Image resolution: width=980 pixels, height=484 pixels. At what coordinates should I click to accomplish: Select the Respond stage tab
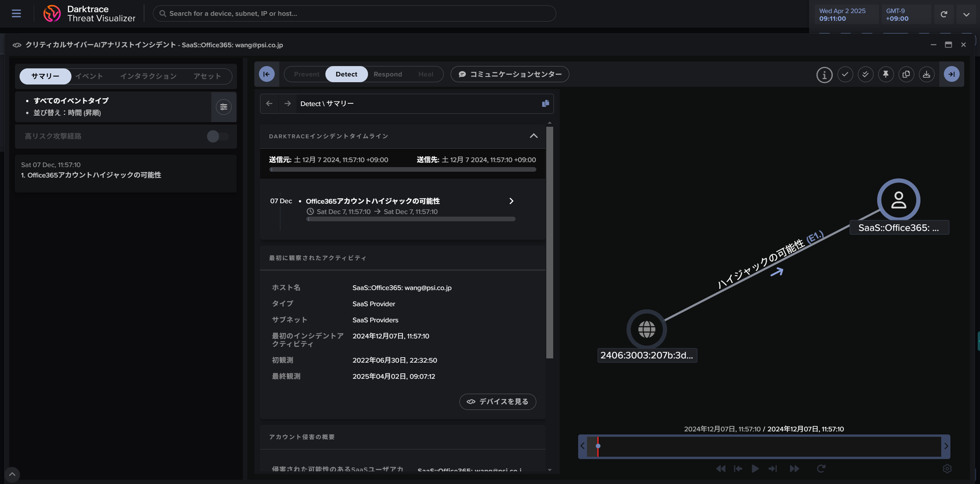tap(388, 74)
